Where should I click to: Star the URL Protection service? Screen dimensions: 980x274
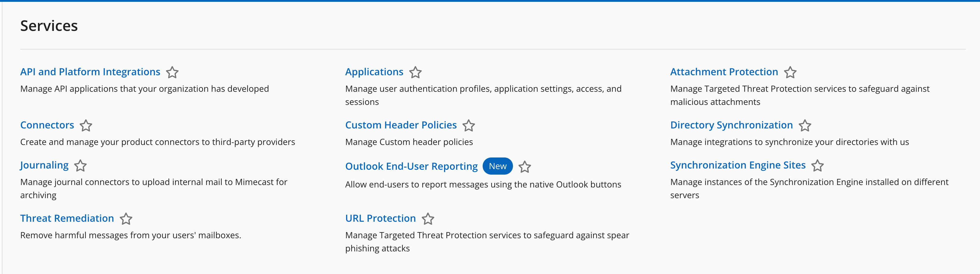428,219
